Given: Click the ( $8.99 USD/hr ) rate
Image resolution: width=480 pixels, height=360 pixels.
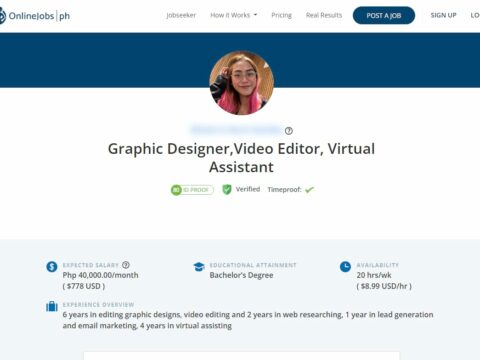Looking at the screenshot, I should (384, 286).
